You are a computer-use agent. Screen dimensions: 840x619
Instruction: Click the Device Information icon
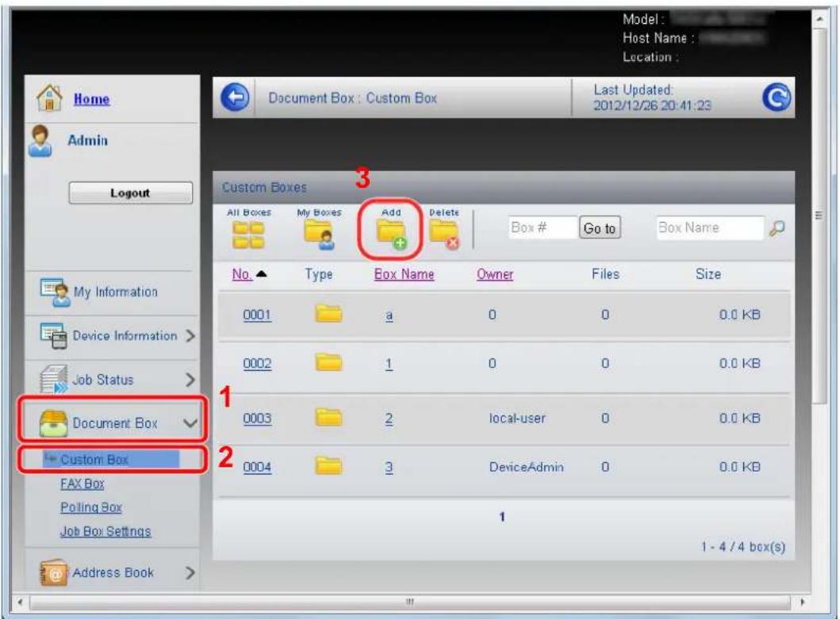[x=54, y=336]
